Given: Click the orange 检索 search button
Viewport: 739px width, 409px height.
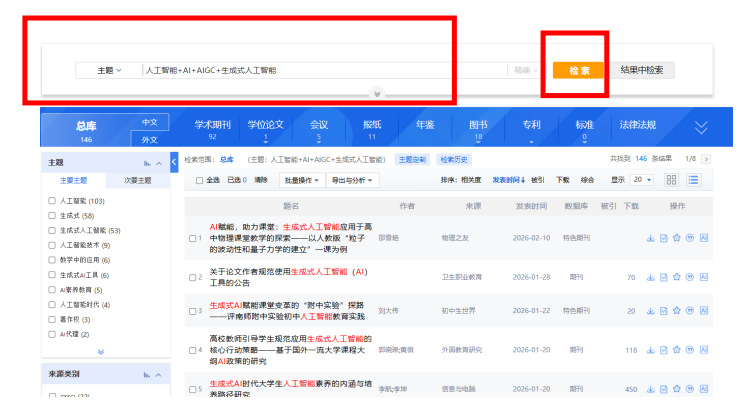Looking at the screenshot, I should point(578,71).
